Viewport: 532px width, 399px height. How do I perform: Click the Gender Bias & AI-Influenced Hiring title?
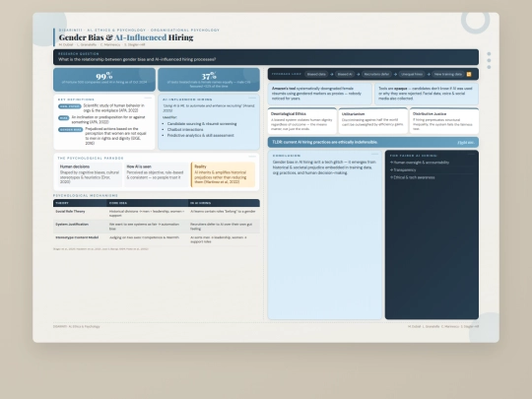tap(126, 37)
